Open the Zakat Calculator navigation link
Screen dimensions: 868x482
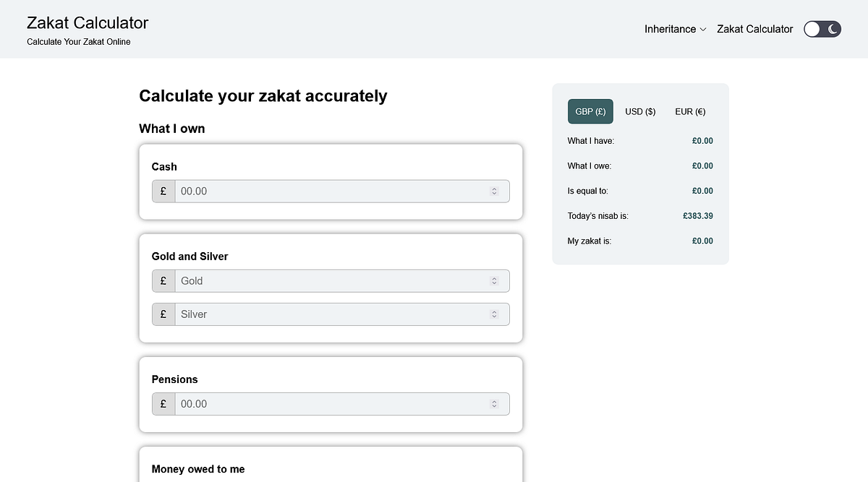click(x=754, y=29)
